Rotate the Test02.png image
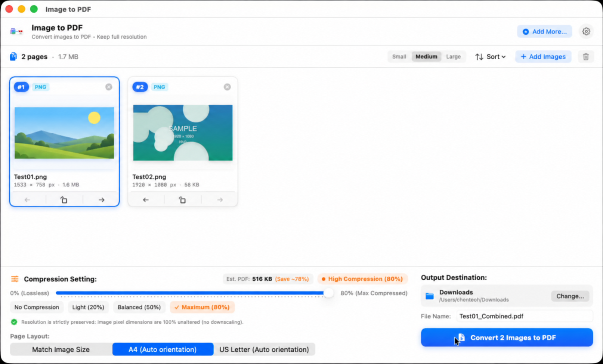 click(182, 200)
